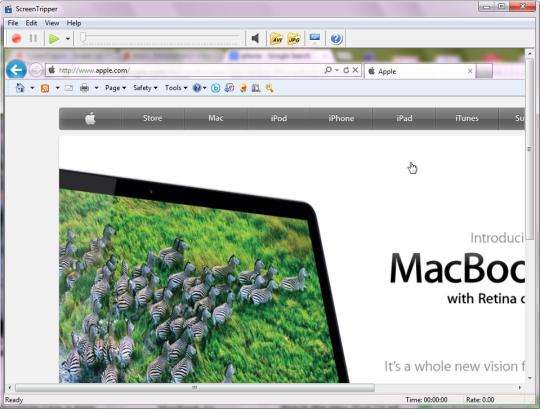Open the iPod link in Apple navigation

pyautogui.click(x=279, y=118)
